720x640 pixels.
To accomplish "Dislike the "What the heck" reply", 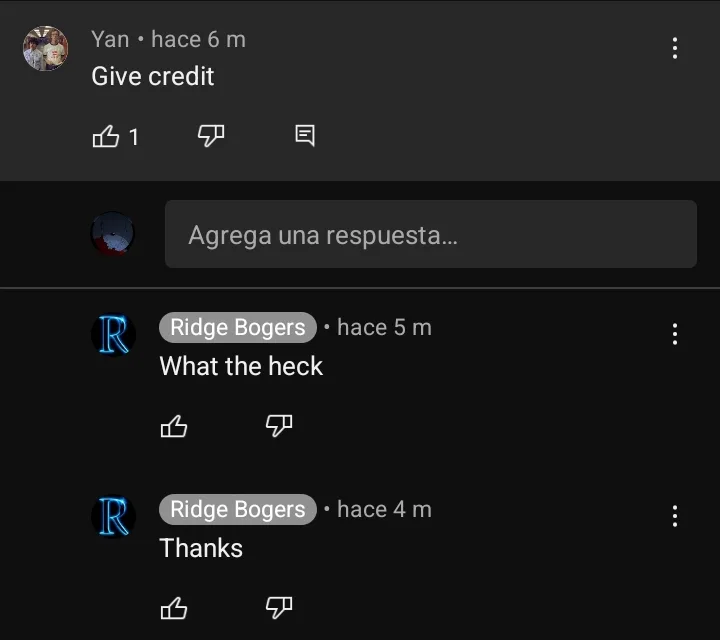I will 279,426.
